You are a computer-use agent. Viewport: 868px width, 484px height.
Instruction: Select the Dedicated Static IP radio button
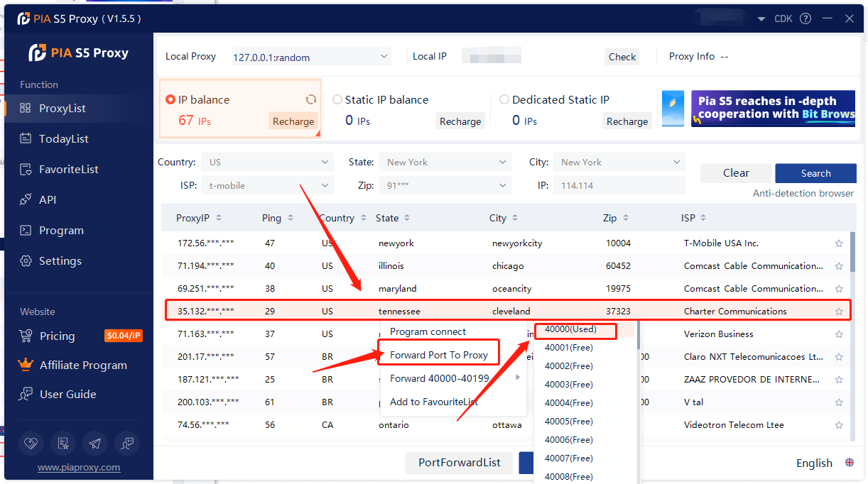click(x=504, y=100)
